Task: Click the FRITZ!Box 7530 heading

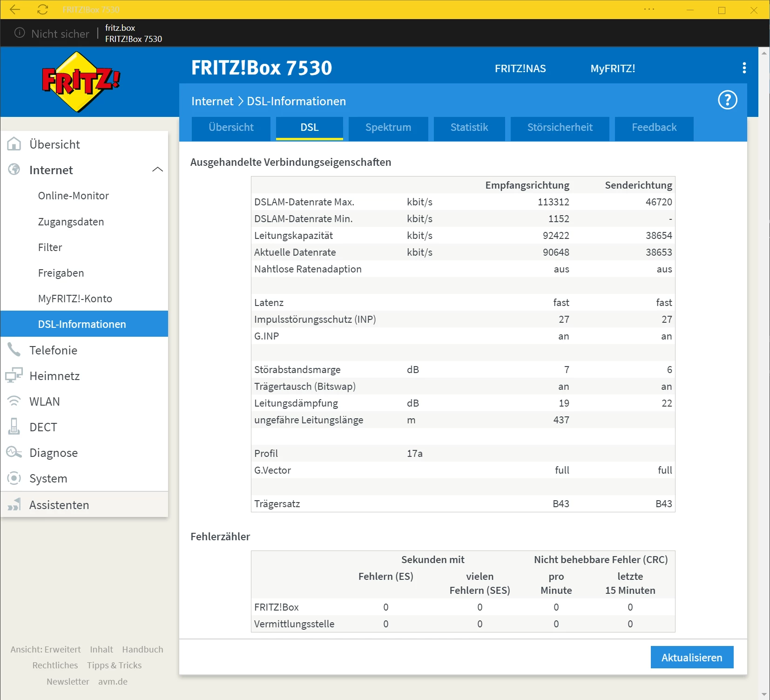Action: click(262, 68)
